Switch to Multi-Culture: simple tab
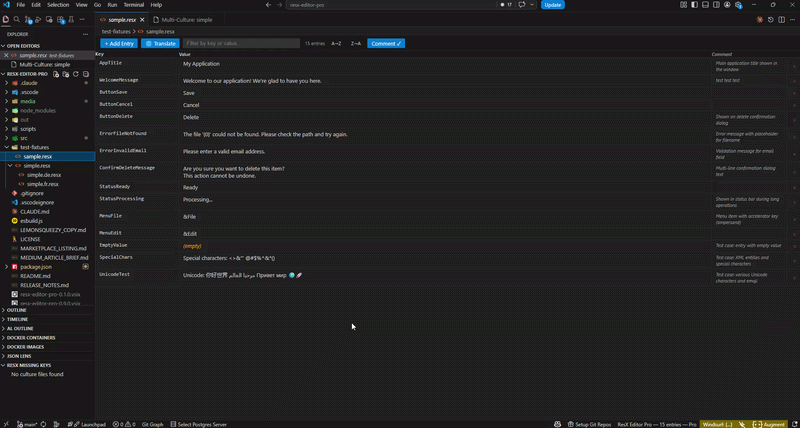The width and height of the screenshot is (800, 428). point(187,19)
